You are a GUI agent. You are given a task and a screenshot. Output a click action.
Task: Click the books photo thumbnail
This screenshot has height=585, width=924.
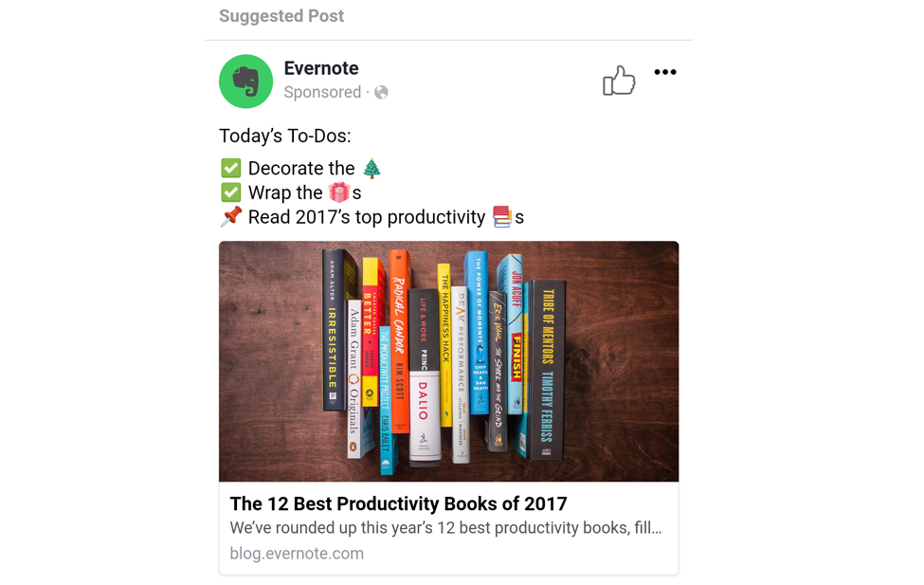click(448, 360)
